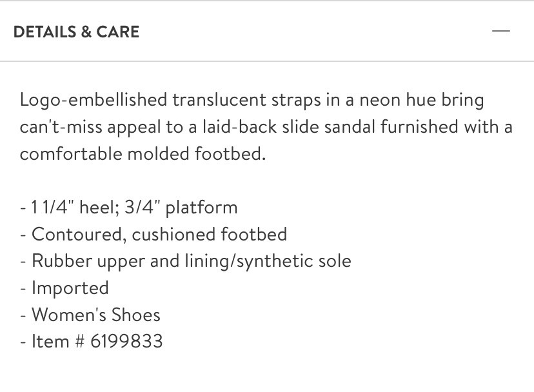
Task: Click the Rubber upper and lining text
Action: coord(131,262)
